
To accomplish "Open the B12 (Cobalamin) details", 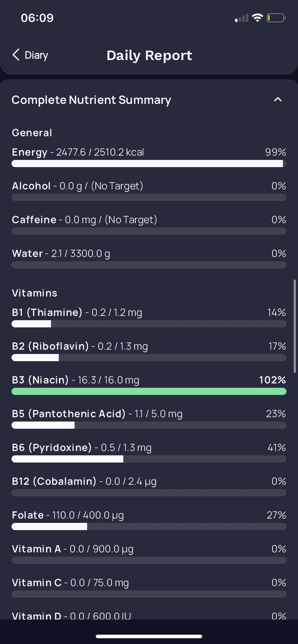I will click(x=149, y=486).
